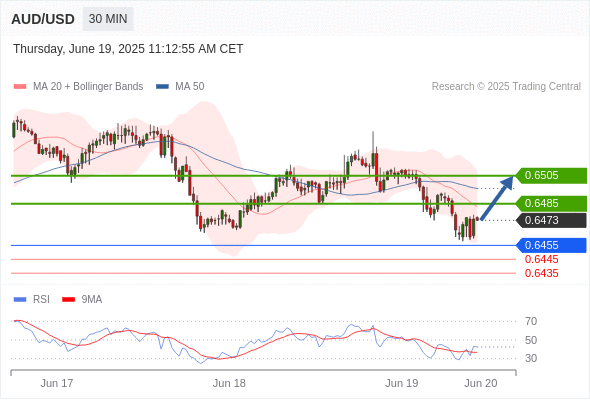Click the blue RSI legend swatch
The width and height of the screenshot is (590, 400).
[x=20, y=300]
